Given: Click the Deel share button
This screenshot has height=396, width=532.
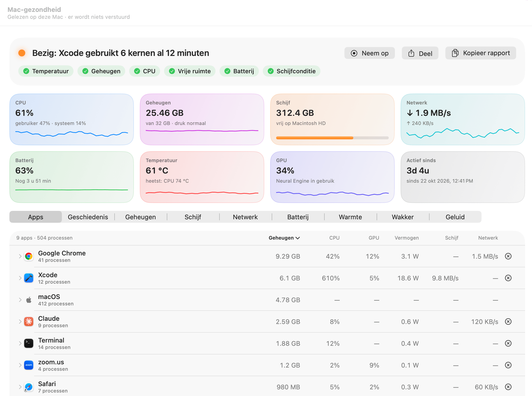Looking at the screenshot, I should (x=420, y=53).
